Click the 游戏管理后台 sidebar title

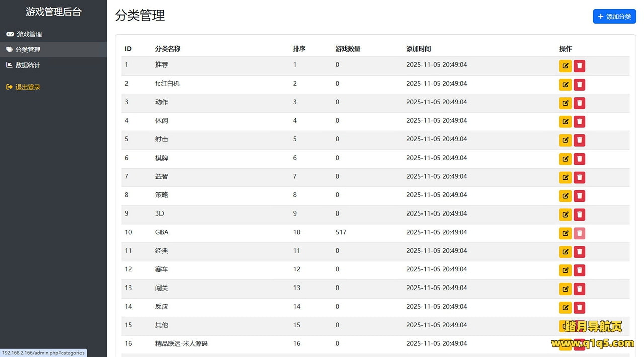[53, 12]
